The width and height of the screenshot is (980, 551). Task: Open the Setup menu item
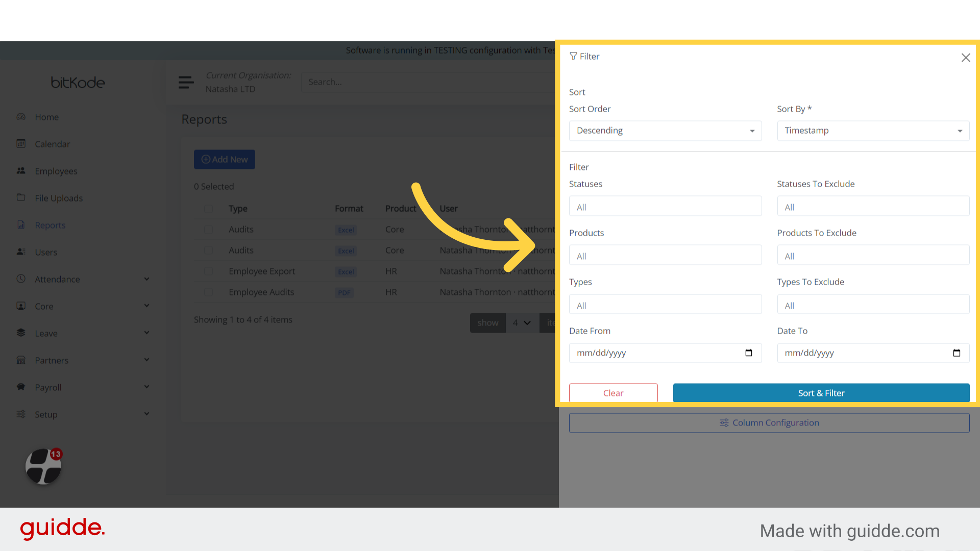click(46, 414)
